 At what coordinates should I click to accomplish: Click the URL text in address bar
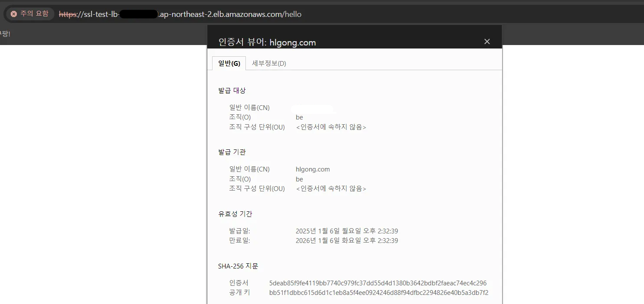[180, 14]
